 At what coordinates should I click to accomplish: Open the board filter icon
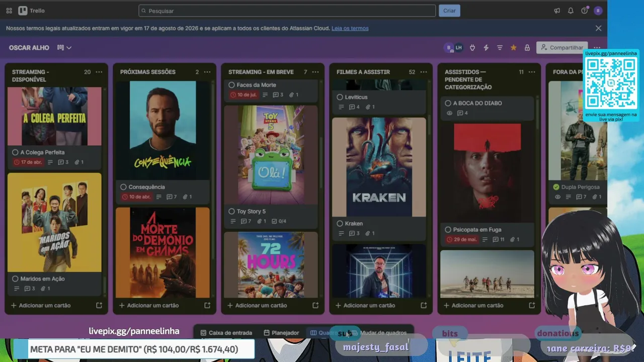tap(500, 48)
